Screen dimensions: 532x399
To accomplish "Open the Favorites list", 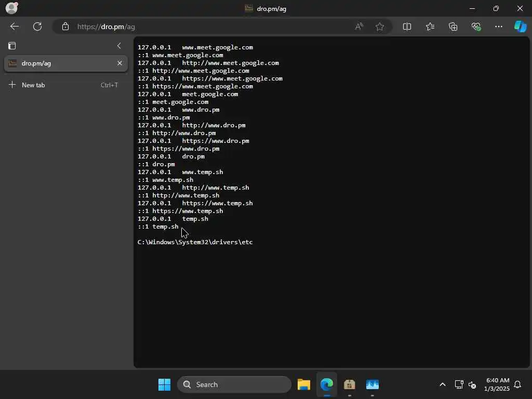I will click(x=430, y=26).
